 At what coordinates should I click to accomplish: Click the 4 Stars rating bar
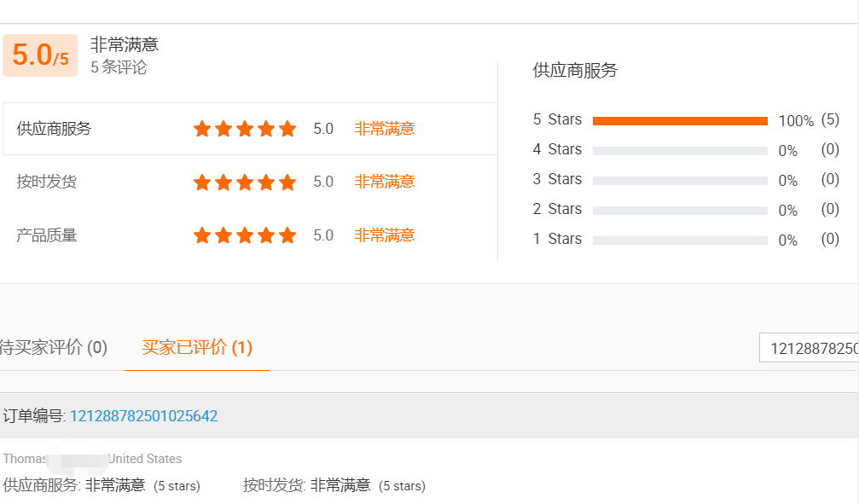click(x=680, y=151)
